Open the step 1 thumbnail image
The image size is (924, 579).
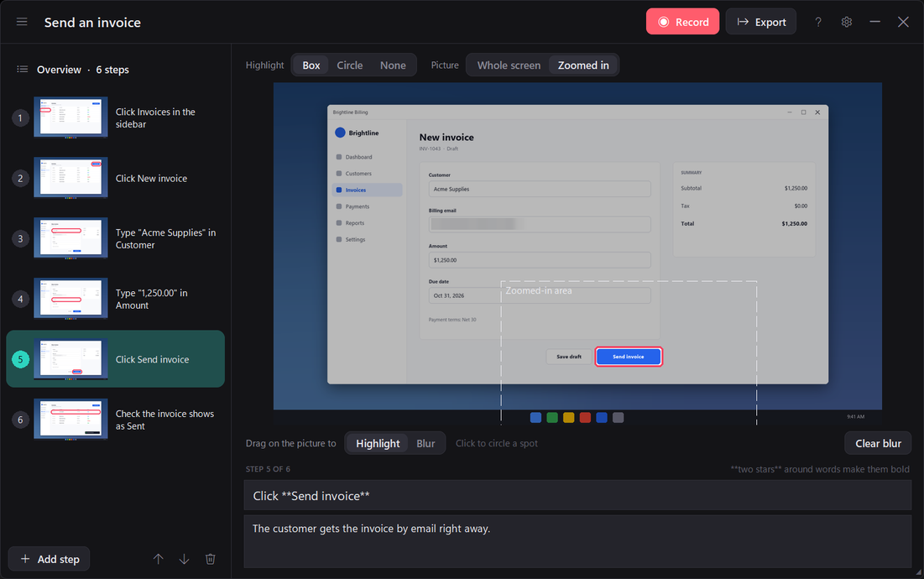point(70,117)
